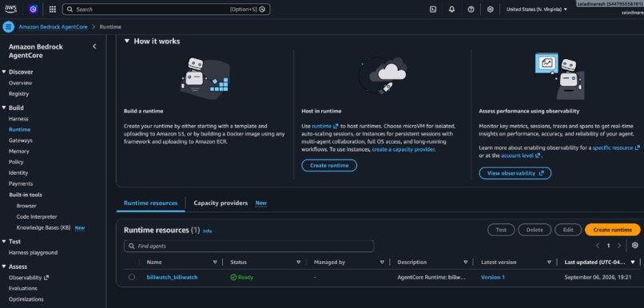The image size is (644, 308).
Task: Sort by the Status column arrow
Action: point(299,262)
